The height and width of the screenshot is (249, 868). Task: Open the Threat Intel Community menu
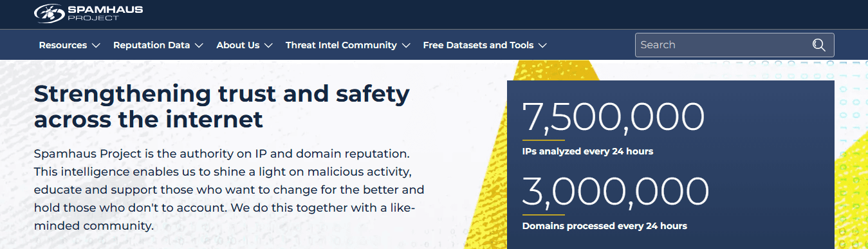[x=347, y=45]
